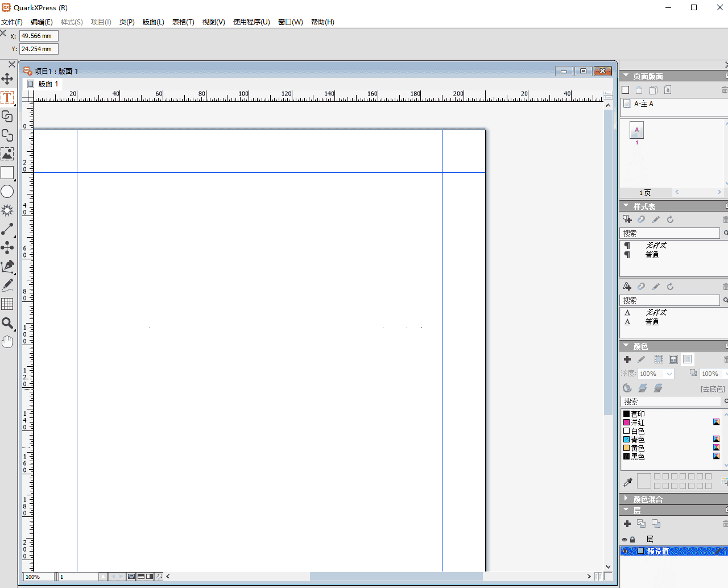728x588 pixels.
Task: Open the 文件(F) menu
Action: click(x=11, y=22)
